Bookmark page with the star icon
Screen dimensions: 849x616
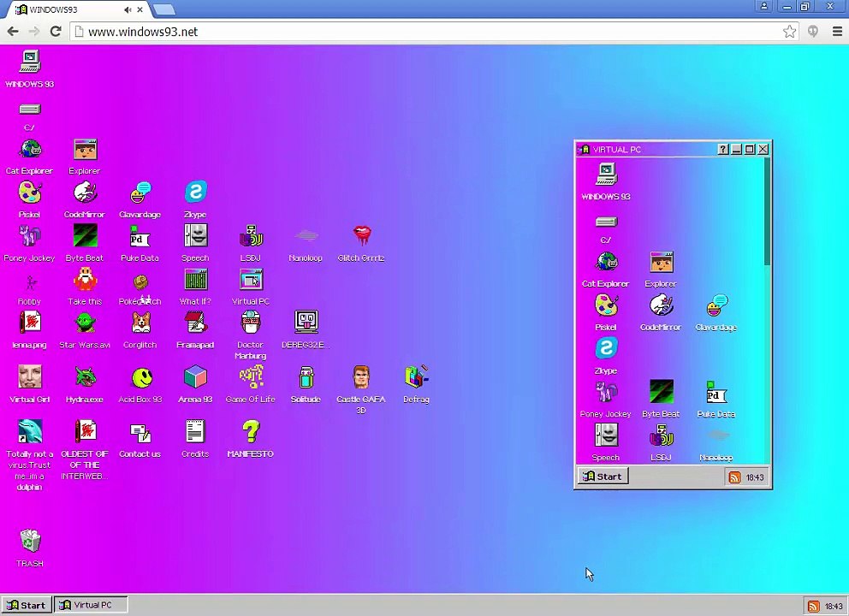point(789,32)
